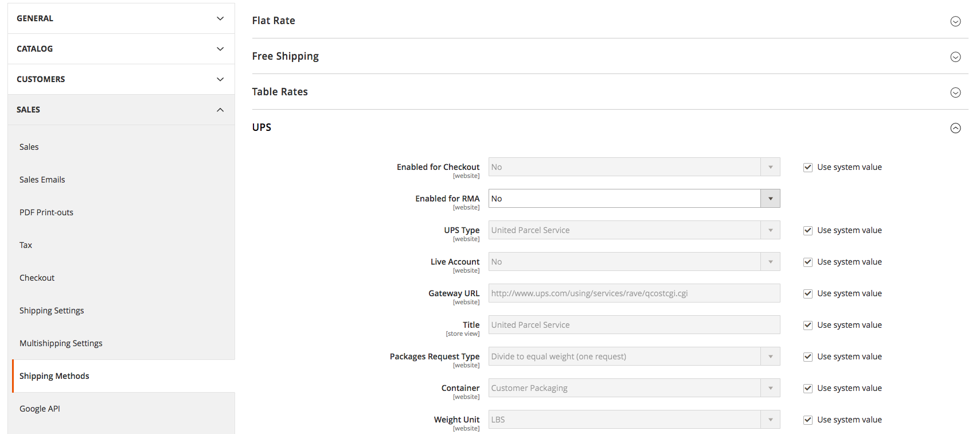Click the Gateway URL input field
Viewport: 980px width, 434px height.
(634, 293)
